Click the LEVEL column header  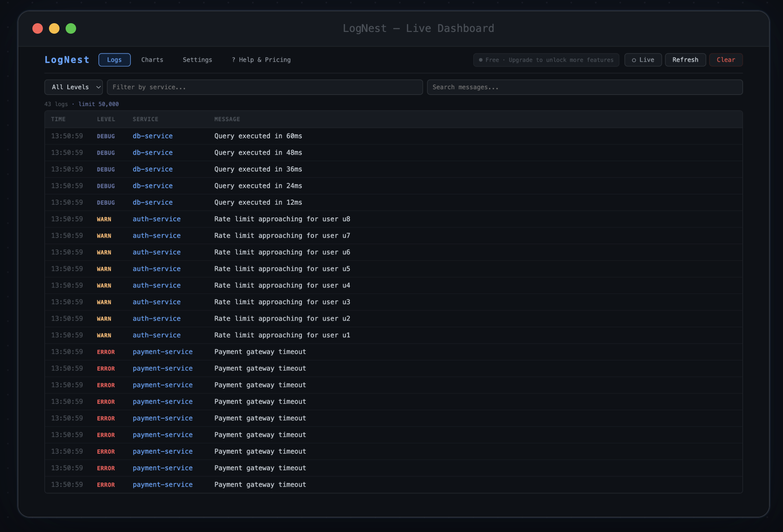(x=106, y=119)
